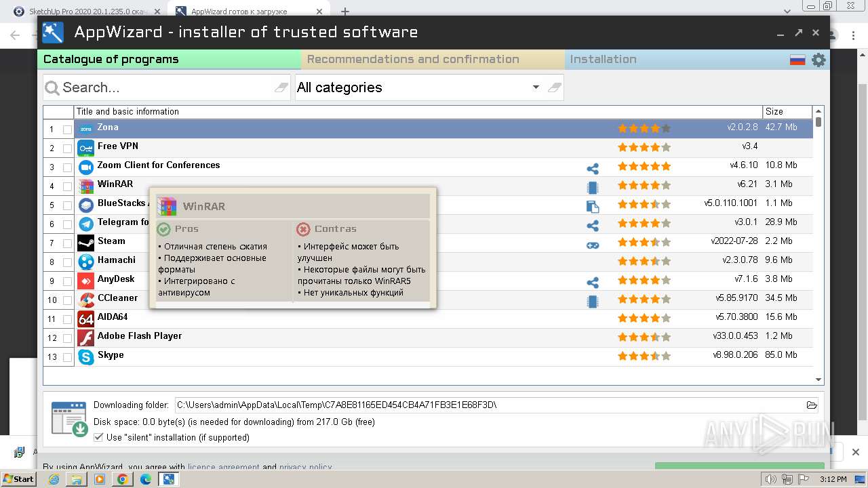Reset category filter with eraser icon
Image resolution: width=868 pixels, height=488 pixels.
click(x=555, y=87)
